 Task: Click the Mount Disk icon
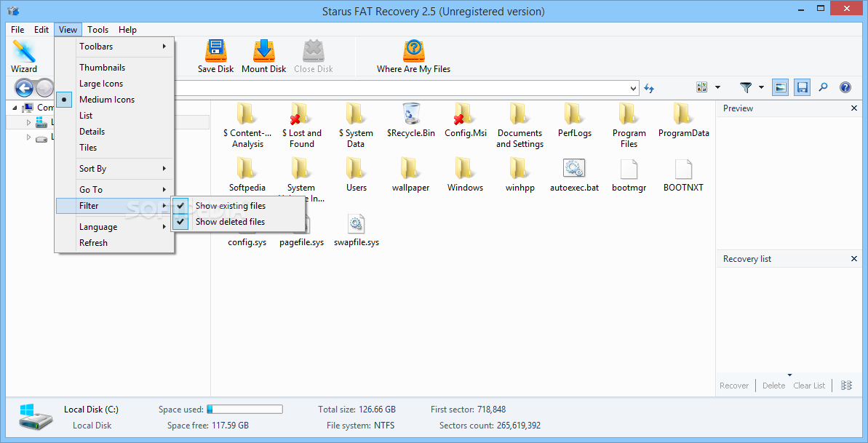click(x=263, y=57)
